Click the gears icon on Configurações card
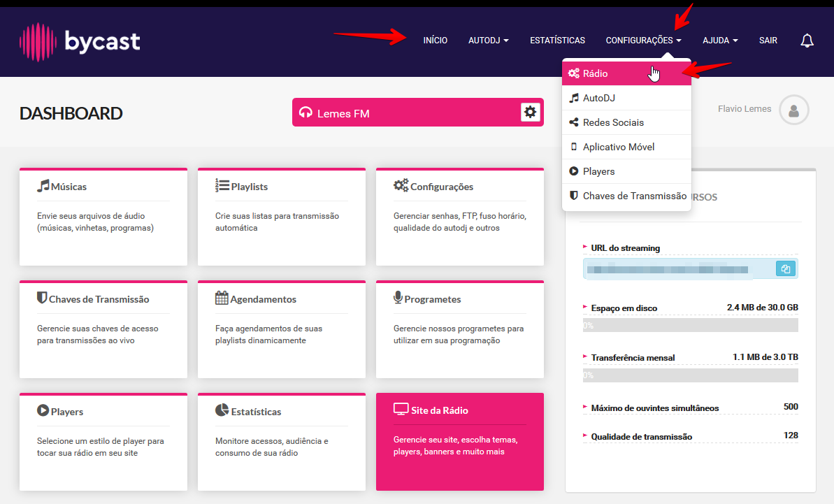Image resolution: width=834 pixels, height=504 pixels. pyautogui.click(x=401, y=185)
